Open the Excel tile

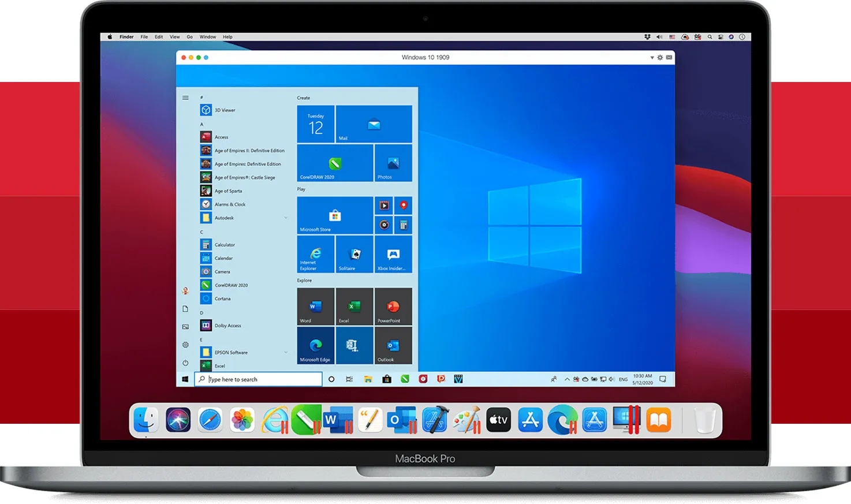354,307
